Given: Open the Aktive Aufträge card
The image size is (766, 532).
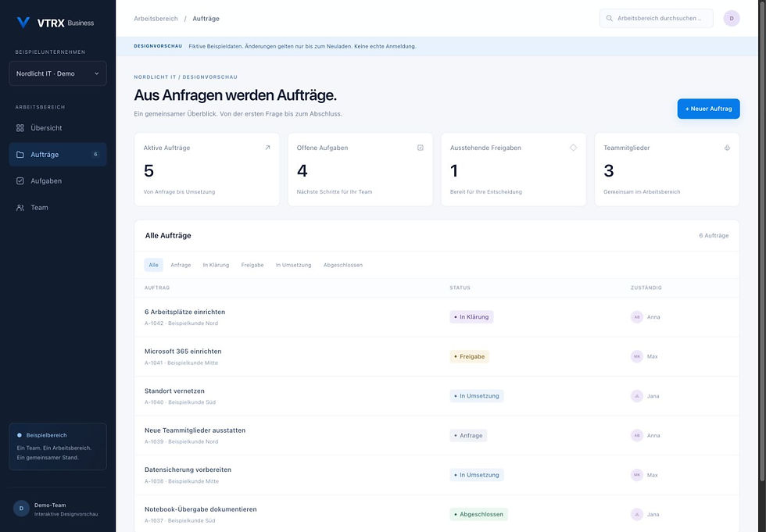Looking at the screenshot, I should coord(206,170).
